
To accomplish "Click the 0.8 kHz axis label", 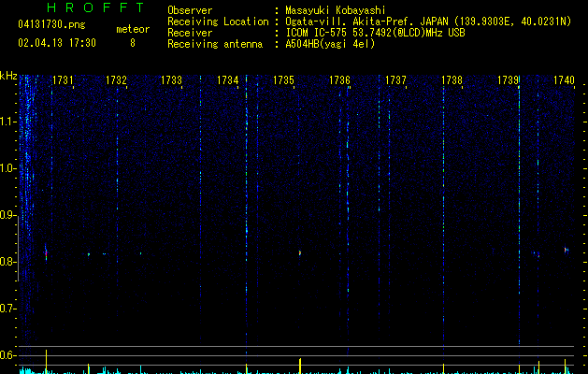I will pyautogui.click(x=7, y=262).
